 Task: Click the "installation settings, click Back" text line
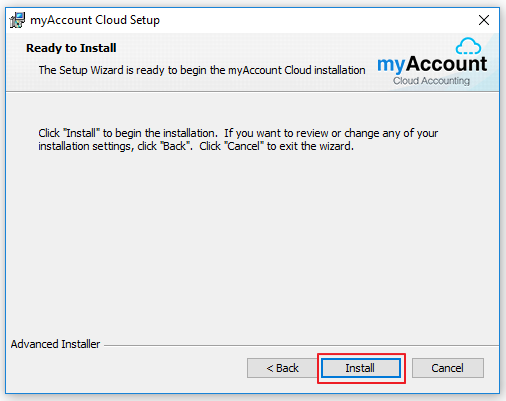pyautogui.click(x=196, y=146)
